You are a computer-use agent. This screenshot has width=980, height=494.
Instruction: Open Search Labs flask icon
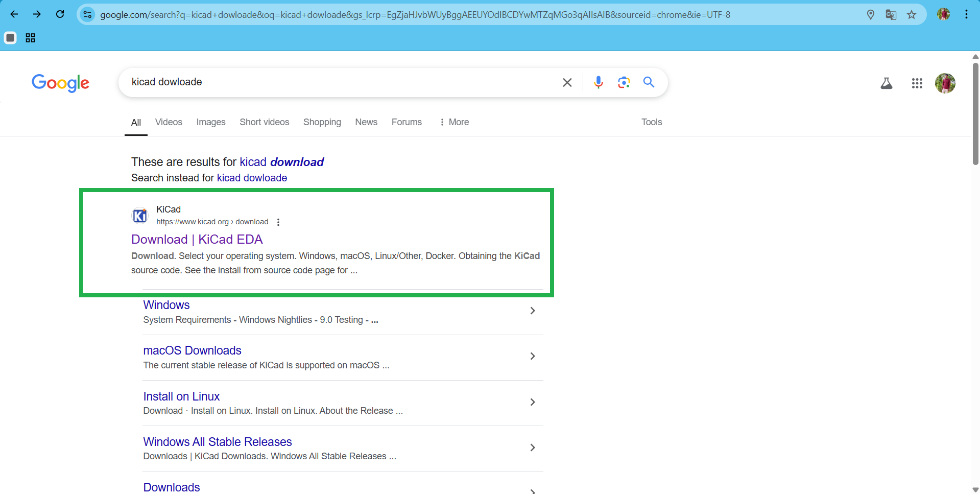(887, 83)
